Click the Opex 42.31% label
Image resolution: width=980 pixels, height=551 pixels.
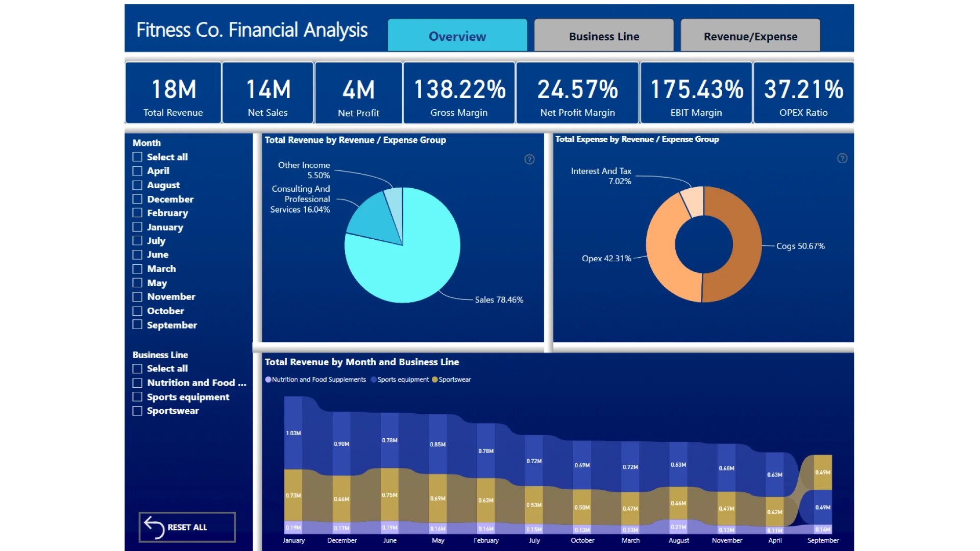point(606,259)
